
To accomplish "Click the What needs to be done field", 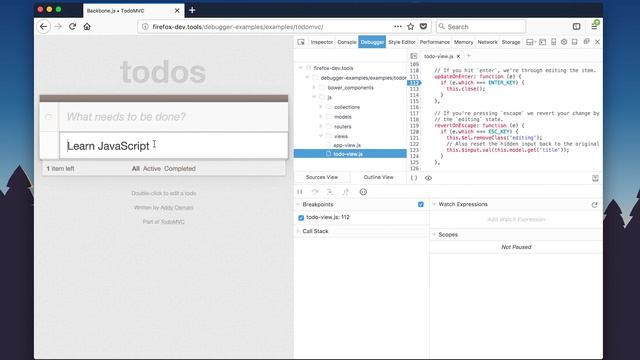I will 173,117.
